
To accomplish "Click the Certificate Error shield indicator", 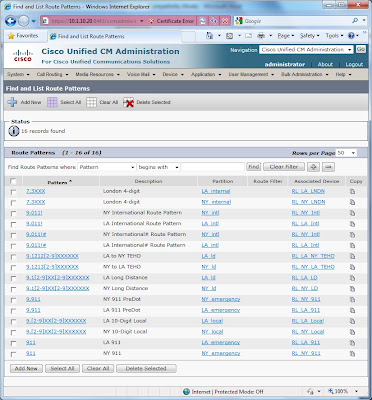I will (x=171, y=21).
